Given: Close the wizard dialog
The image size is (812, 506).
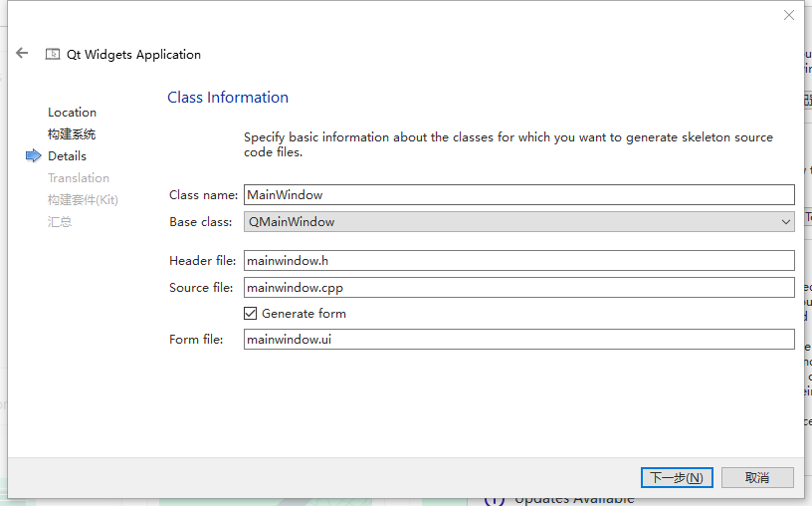Looking at the screenshot, I should [x=789, y=15].
